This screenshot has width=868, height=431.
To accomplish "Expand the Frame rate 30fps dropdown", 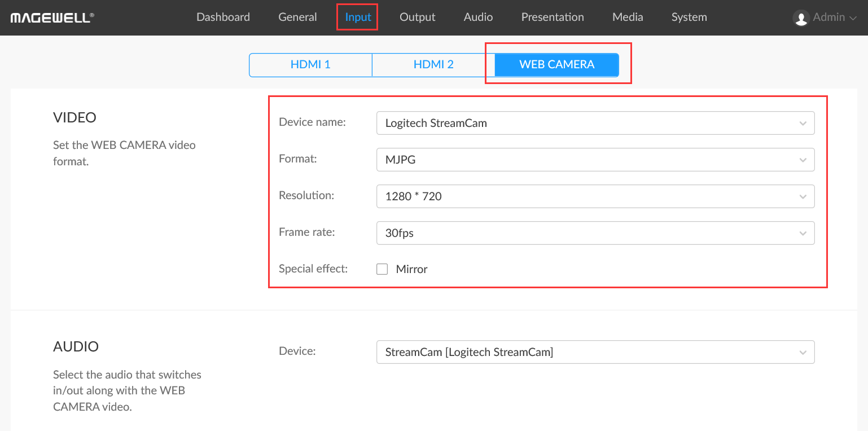I will point(595,233).
